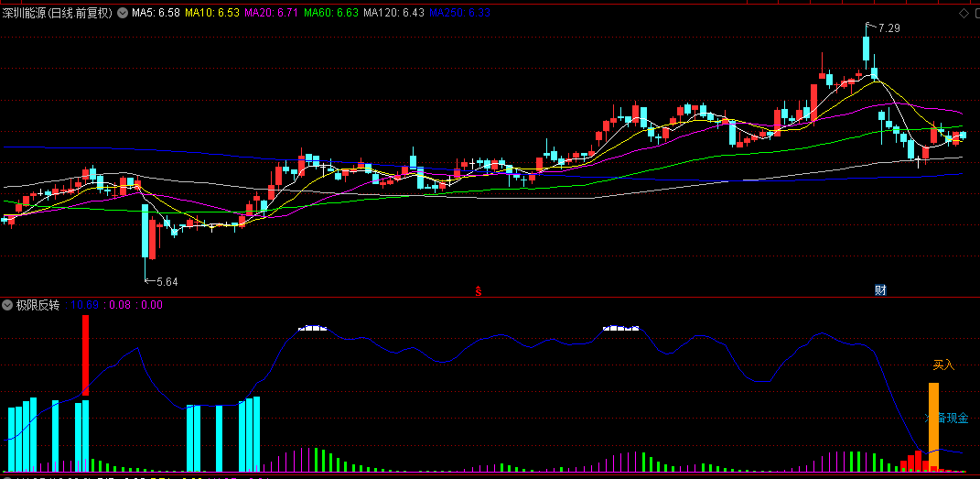Viewport: 980px width, 479px height.
Task: Click the square icon at top-right edge
Action: pyautogui.click(x=975, y=13)
